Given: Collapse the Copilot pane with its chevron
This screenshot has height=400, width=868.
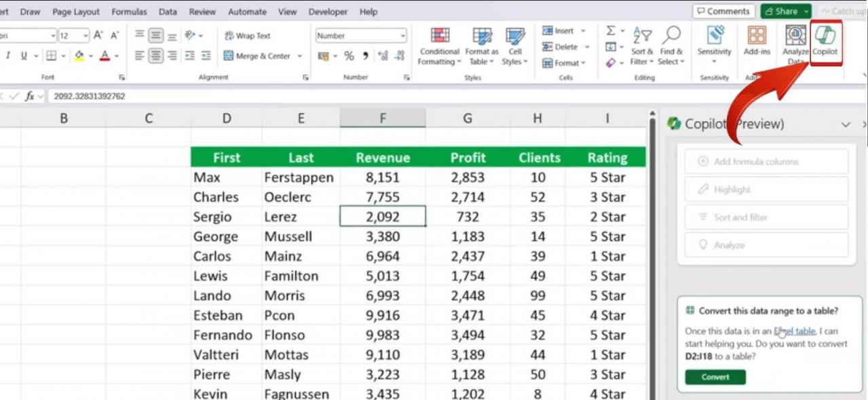Looking at the screenshot, I should [x=846, y=124].
